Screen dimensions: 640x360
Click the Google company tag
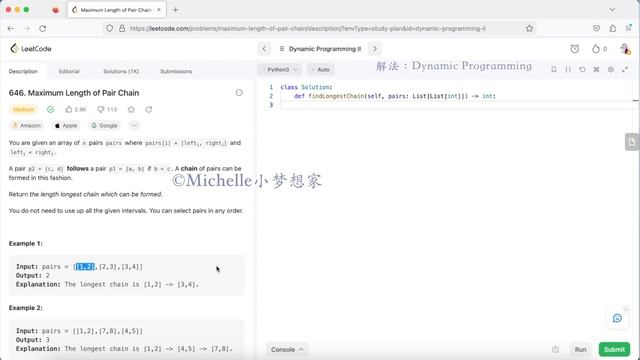pos(104,126)
